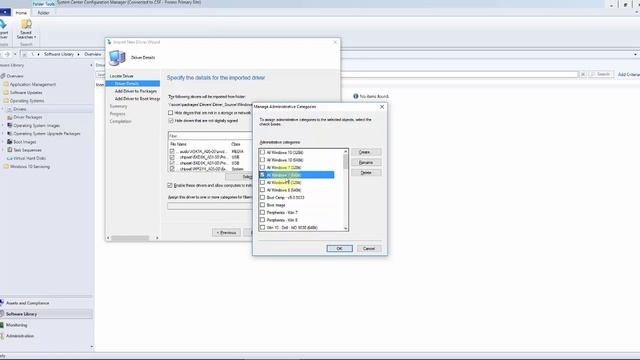Open the Home ribbon tab

21,13
